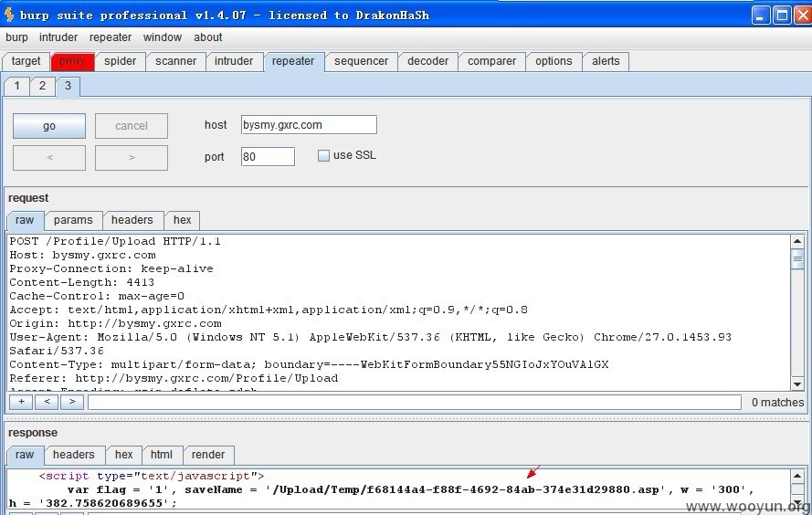Open the response render tab

[x=208, y=455]
